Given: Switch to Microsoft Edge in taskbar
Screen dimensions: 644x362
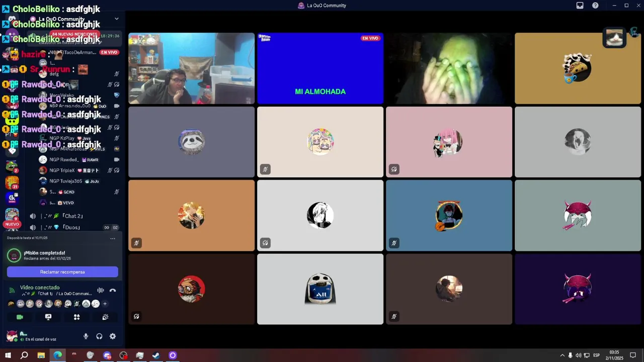Looking at the screenshot, I should [x=58, y=355].
